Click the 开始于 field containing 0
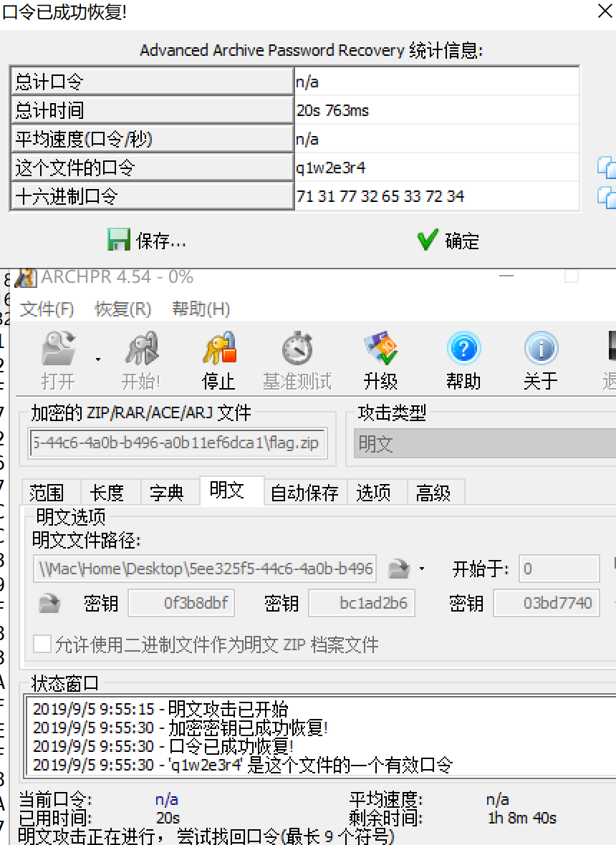The image size is (616, 845). [559, 569]
